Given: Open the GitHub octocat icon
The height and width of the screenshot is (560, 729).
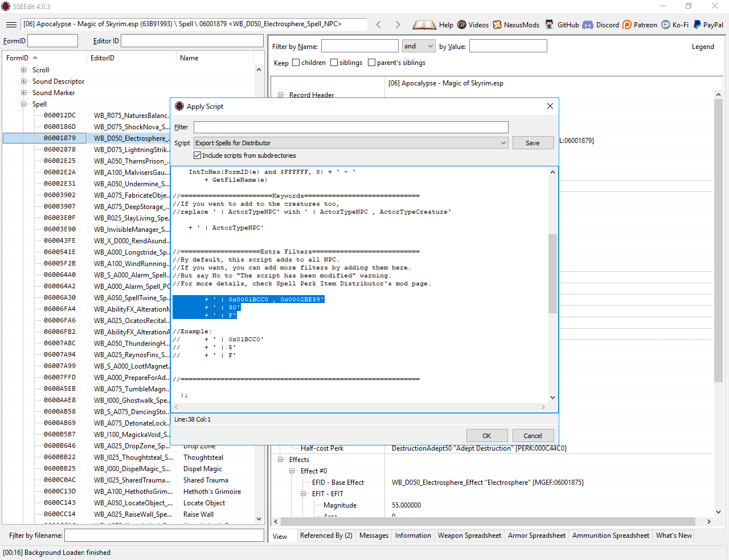Looking at the screenshot, I should (x=549, y=24).
